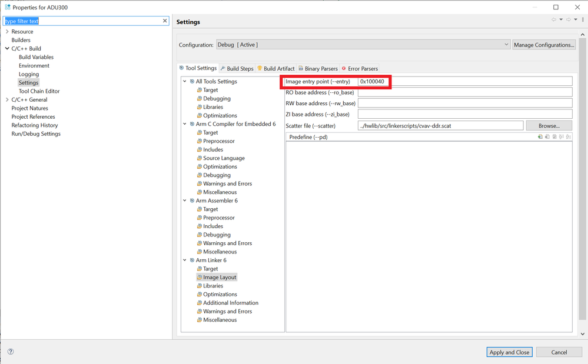Select Source Language under Arm C Compiler
This screenshot has height=364, width=588.
click(x=224, y=158)
